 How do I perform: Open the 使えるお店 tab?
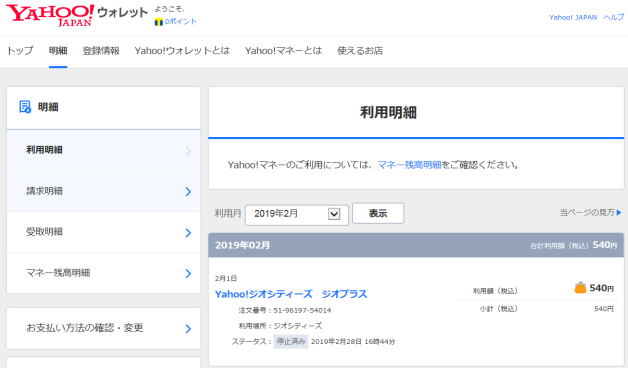360,50
